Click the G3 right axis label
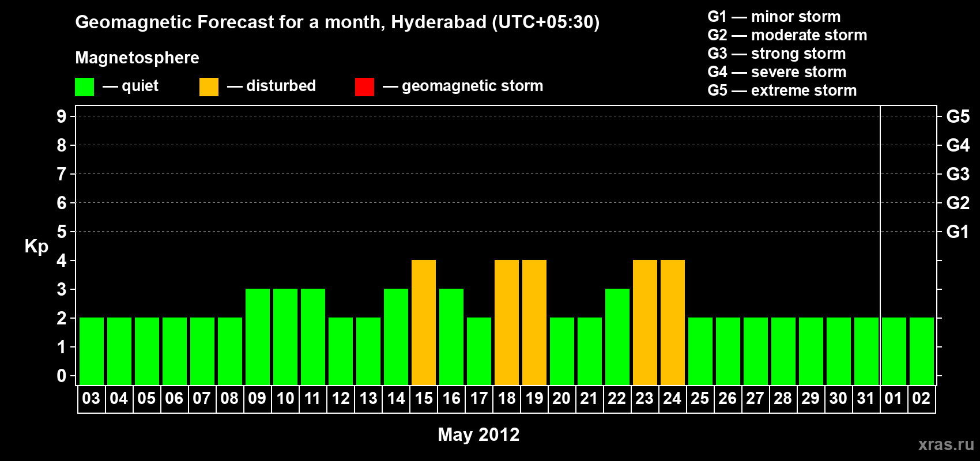The height and width of the screenshot is (461, 980). point(958,174)
